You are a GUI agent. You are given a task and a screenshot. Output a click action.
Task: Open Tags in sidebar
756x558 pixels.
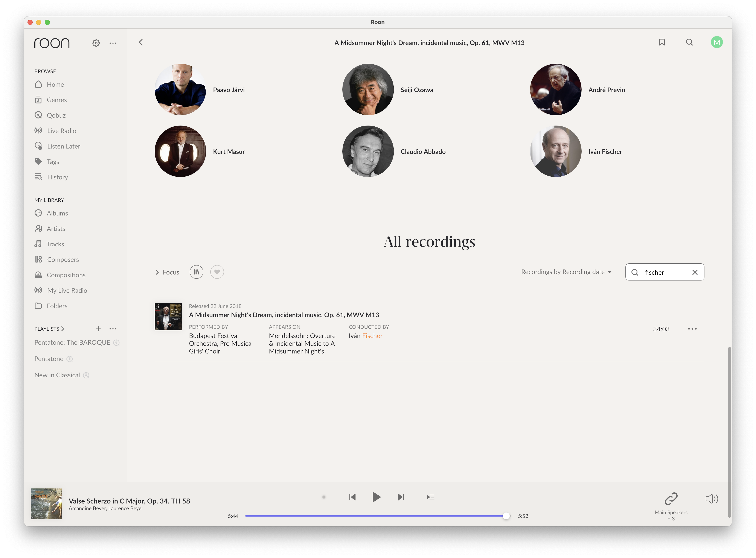47,162
